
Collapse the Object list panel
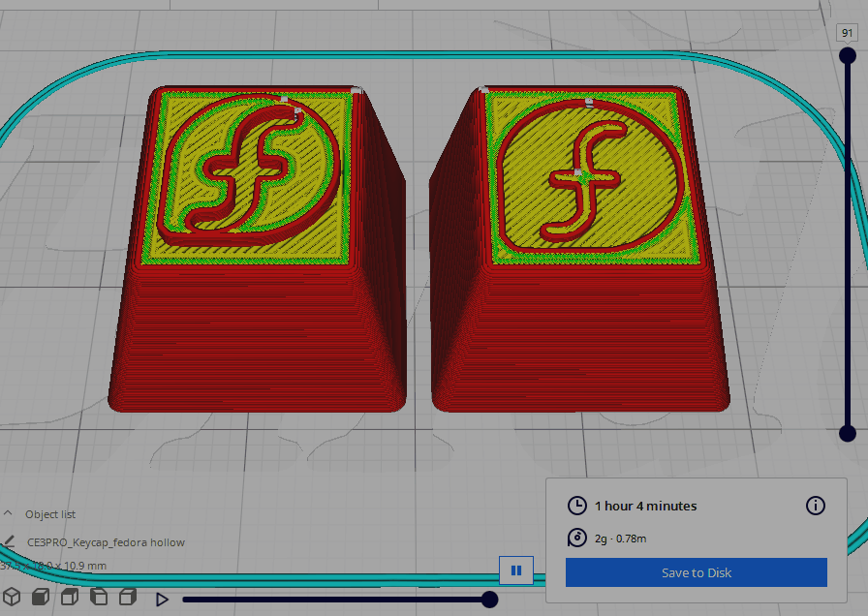8,513
